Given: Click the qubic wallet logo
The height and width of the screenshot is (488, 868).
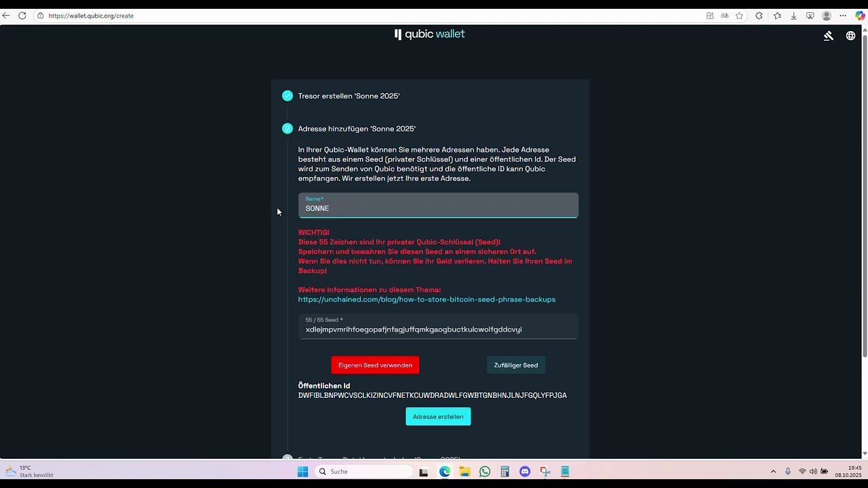Looking at the screenshot, I should click(430, 34).
